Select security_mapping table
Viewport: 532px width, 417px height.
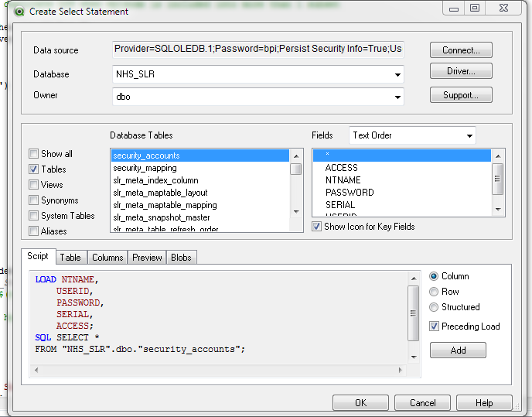pyautogui.click(x=200, y=168)
